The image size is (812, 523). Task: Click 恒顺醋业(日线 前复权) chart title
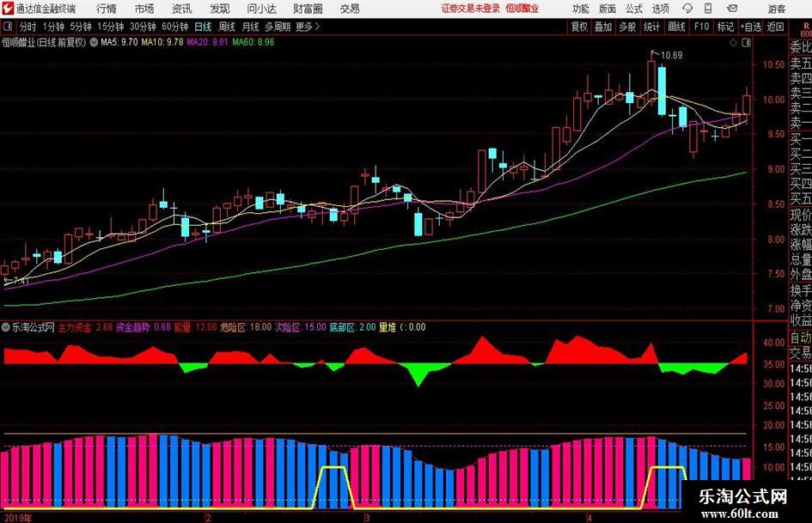(44, 42)
